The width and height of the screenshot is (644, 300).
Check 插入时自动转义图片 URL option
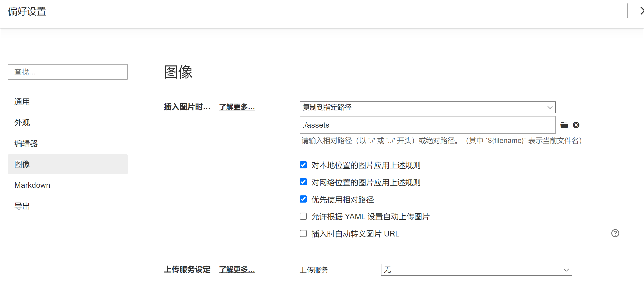tap(303, 234)
